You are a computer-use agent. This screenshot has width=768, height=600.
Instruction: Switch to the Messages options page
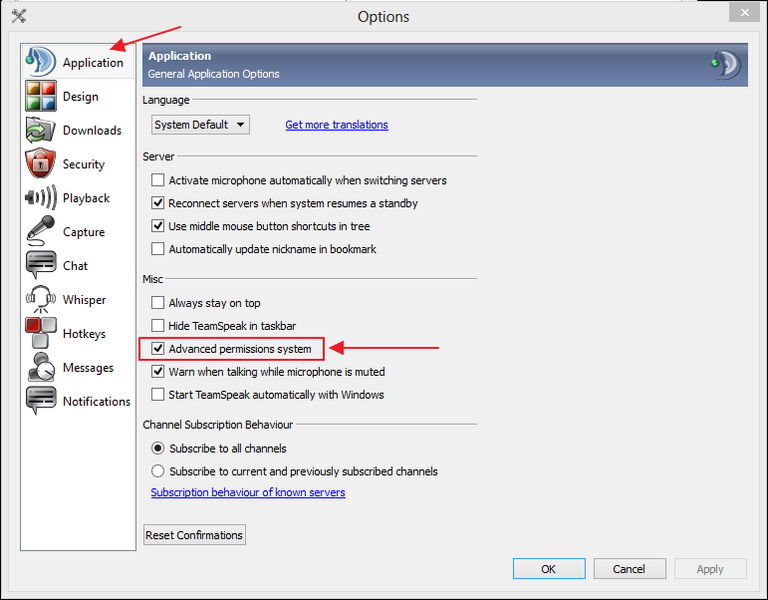tap(87, 368)
